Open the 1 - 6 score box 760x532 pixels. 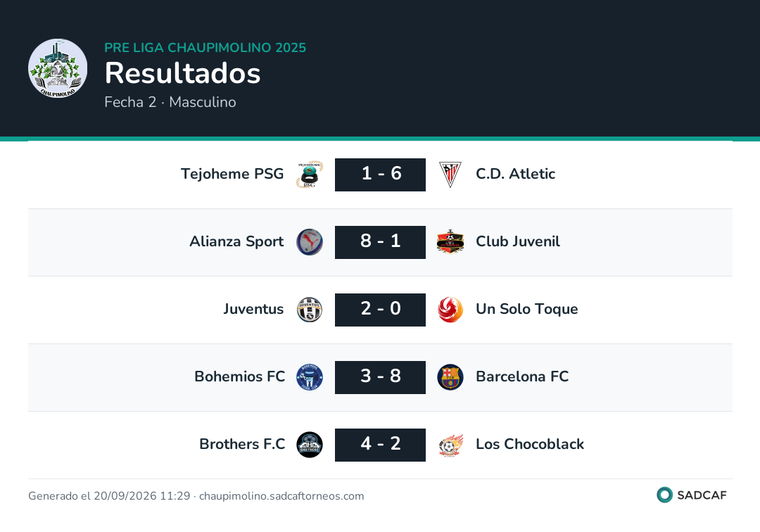381,175
